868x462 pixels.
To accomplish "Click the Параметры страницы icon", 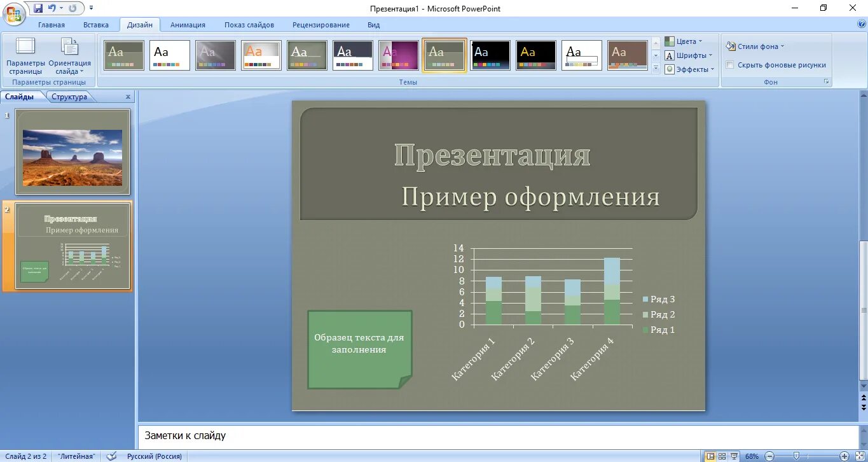I will 25,54.
